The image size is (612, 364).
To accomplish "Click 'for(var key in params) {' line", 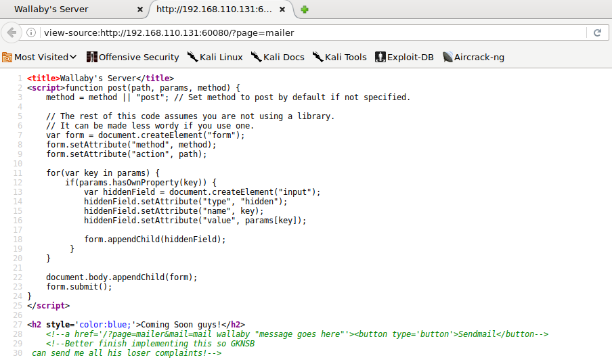I will tap(103, 173).
